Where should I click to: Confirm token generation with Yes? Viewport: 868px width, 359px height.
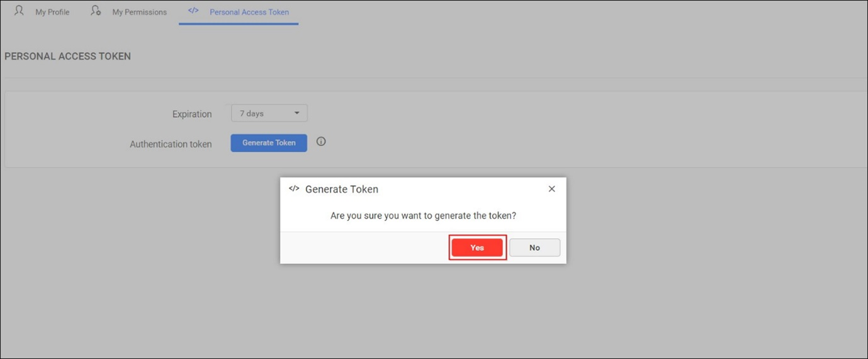click(477, 248)
